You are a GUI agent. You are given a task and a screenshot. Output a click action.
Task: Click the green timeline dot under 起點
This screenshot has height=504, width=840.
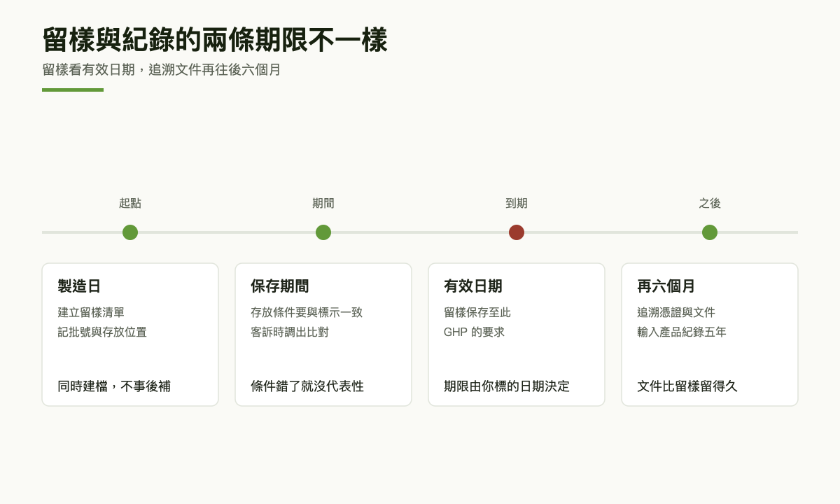[x=130, y=232]
